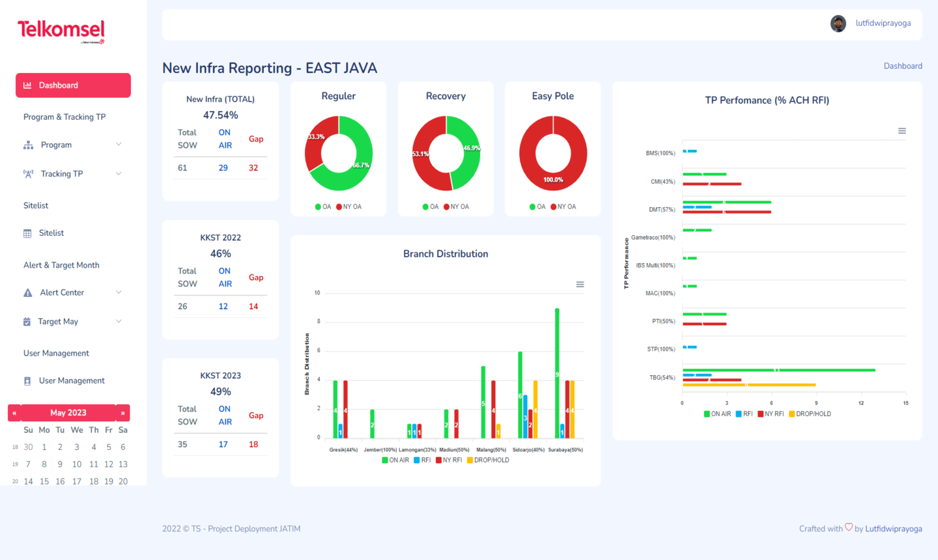
Task: Click the Sitelist table icon
Action: pos(27,233)
